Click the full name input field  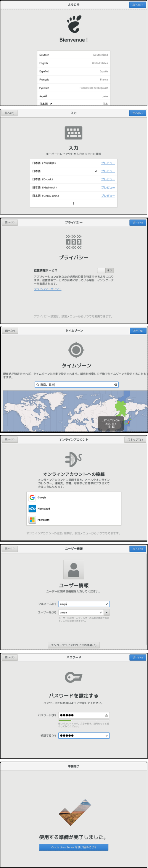coord(84,604)
